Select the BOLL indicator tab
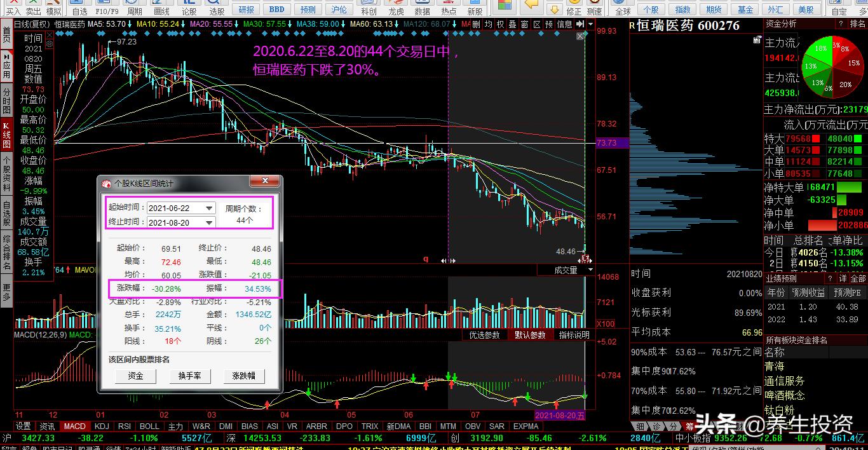 [x=149, y=426]
